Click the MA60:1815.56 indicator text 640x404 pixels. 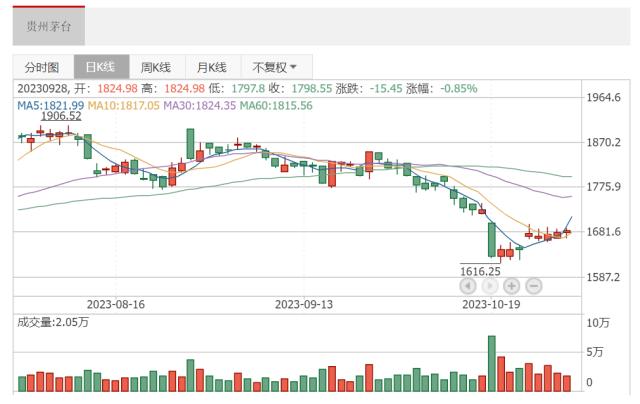[276, 106]
